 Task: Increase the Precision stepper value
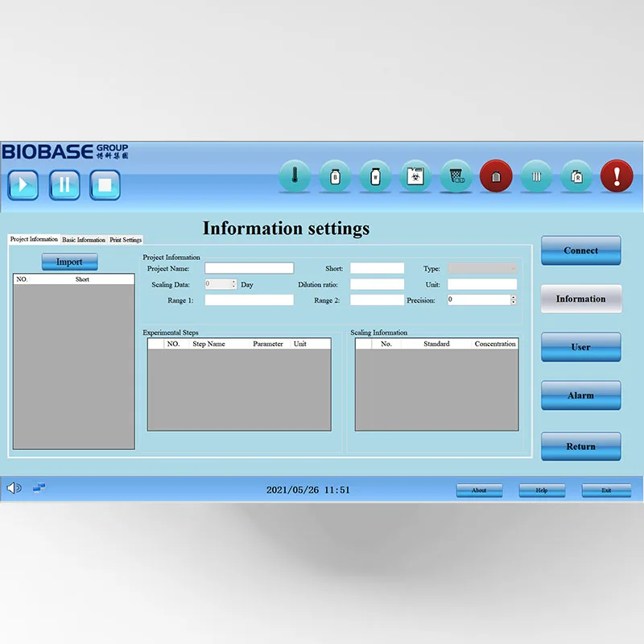[x=513, y=297]
